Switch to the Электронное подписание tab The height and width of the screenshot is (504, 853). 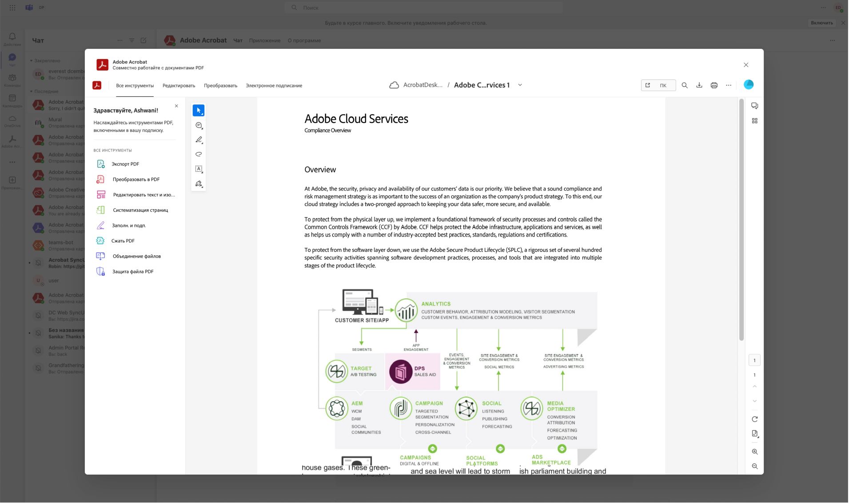coord(274,85)
